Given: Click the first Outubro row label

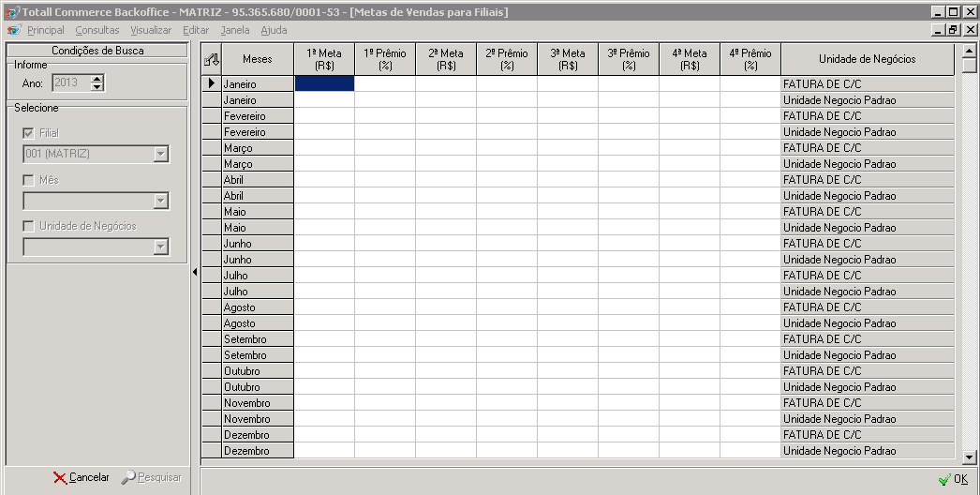Looking at the screenshot, I should (x=258, y=371).
